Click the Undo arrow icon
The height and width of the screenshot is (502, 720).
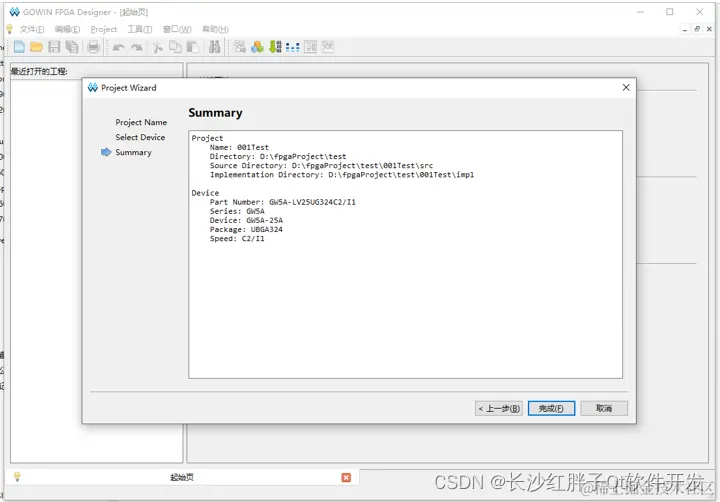click(x=118, y=47)
